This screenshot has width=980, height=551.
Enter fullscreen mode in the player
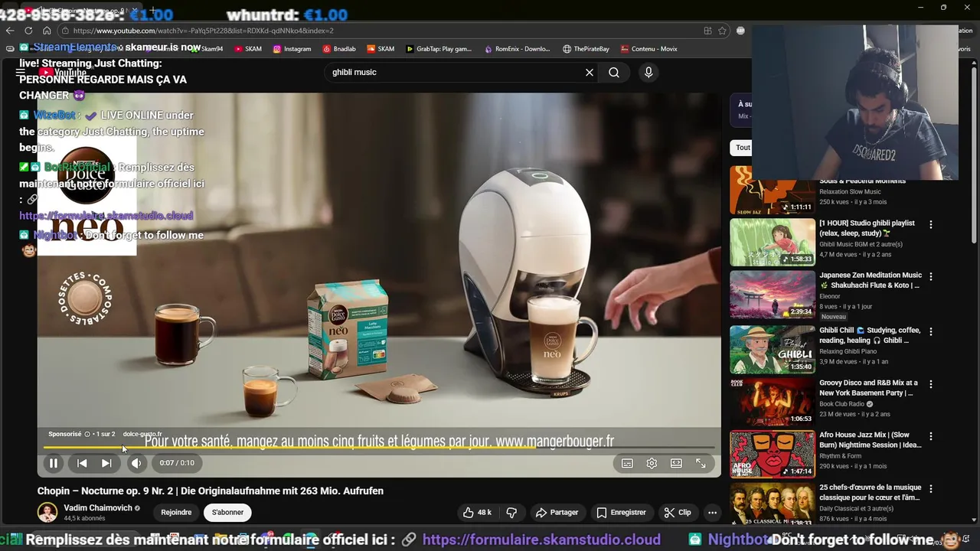click(x=701, y=463)
